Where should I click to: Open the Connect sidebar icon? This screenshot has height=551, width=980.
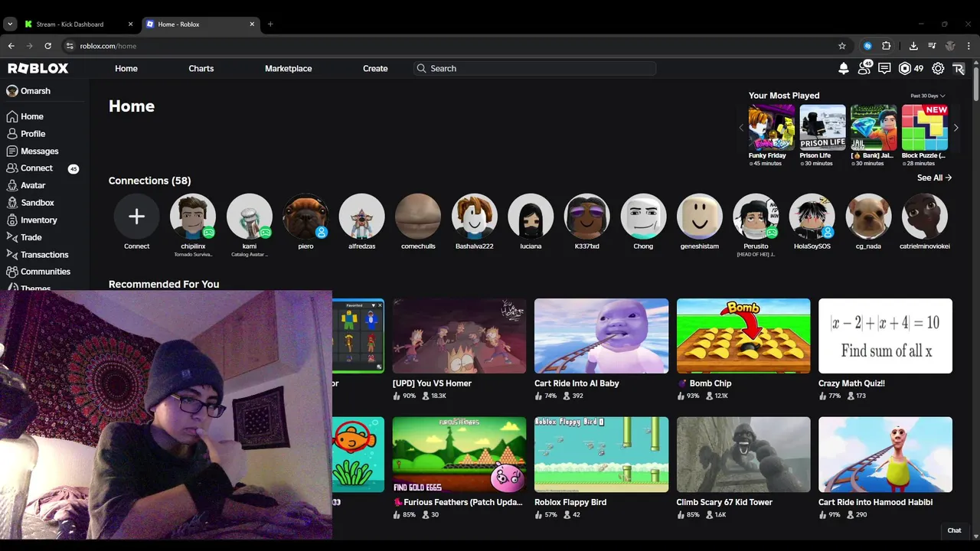11,168
